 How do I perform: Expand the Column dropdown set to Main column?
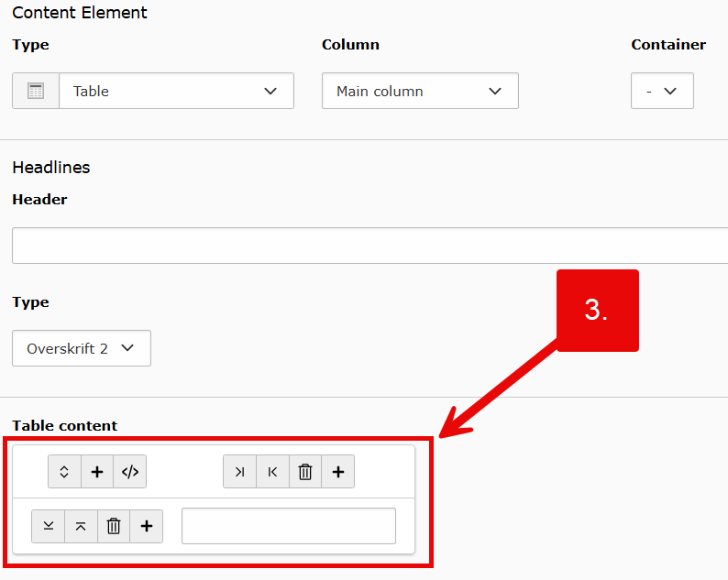tap(420, 92)
